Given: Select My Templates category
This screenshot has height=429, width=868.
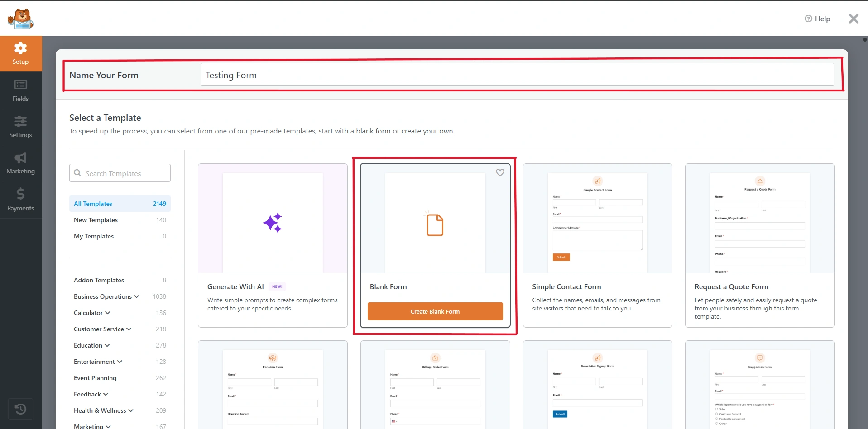Looking at the screenshot, I should click(120, 236).
